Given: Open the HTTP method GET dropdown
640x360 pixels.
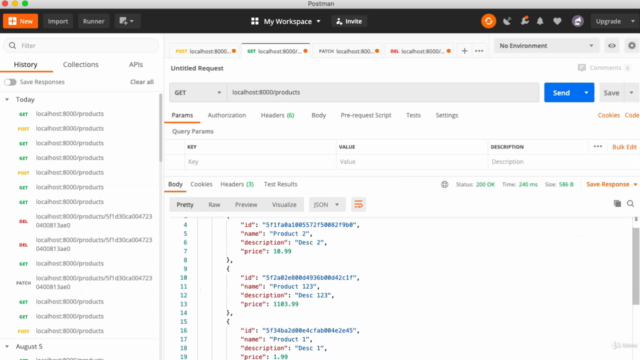Looking at the screenshot, I should [x=198, y=93].
